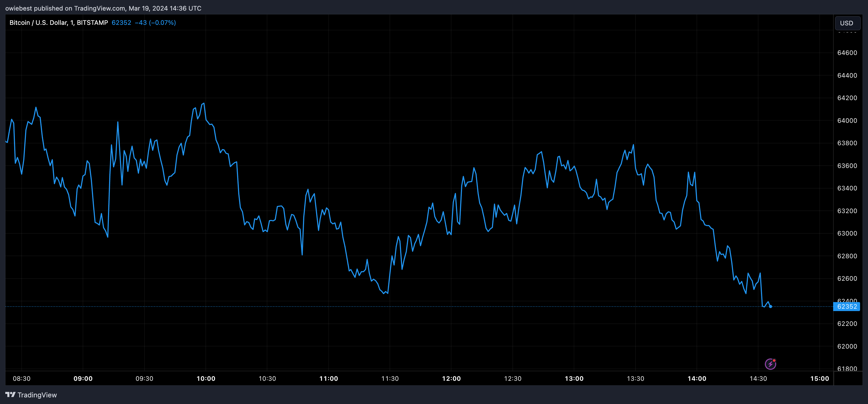Viewport: 868px width, 404px height.
Task: Click the purple lightning bolt icon
Action: [770, 364]
